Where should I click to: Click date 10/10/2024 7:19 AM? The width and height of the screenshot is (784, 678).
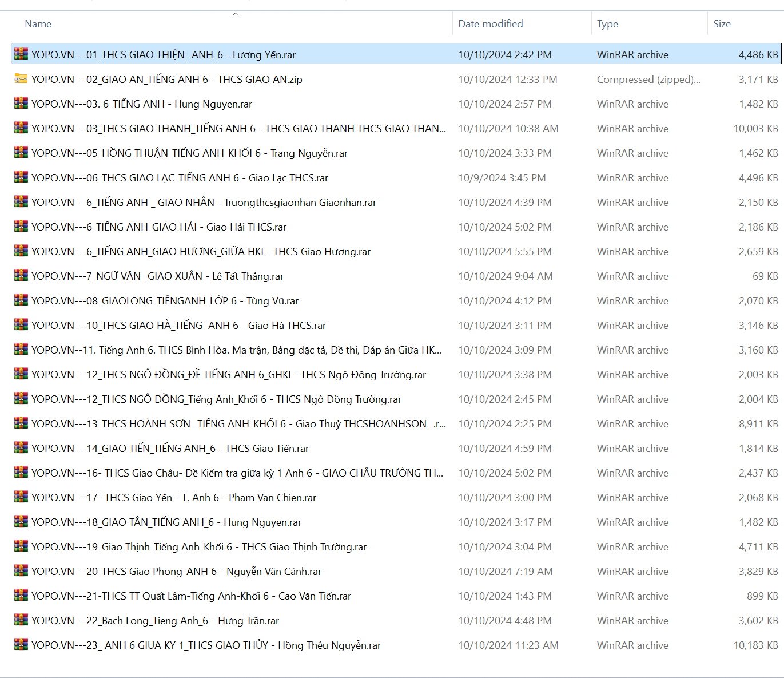click(x=506, y=572)
